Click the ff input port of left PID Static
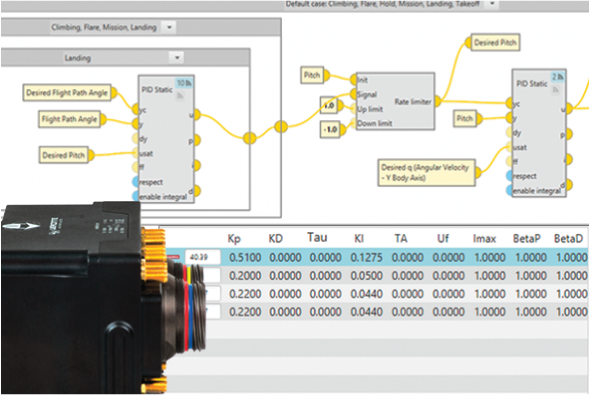The width and height of the screenshot is (590, 395). click(136, 167)
